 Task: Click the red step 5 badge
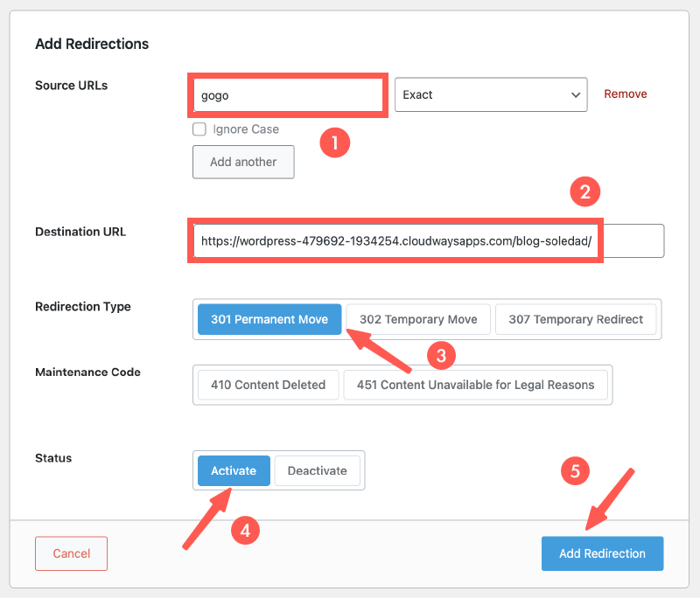coord(575,471)
